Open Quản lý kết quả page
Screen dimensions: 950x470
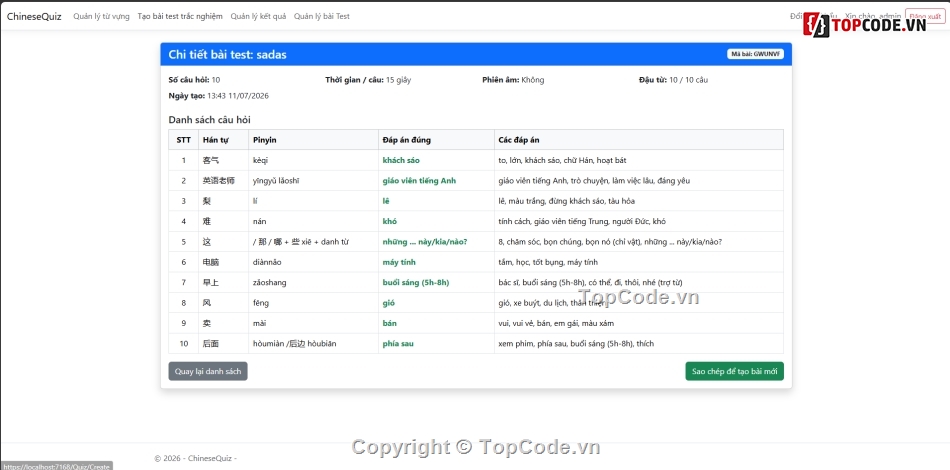258,16
